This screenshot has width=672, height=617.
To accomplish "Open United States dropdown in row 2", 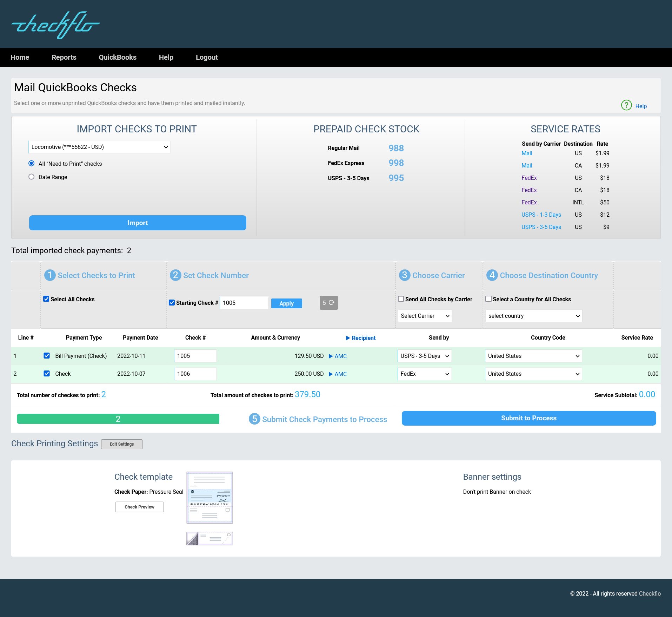I will pyautogui.click(x=533, y=374).
